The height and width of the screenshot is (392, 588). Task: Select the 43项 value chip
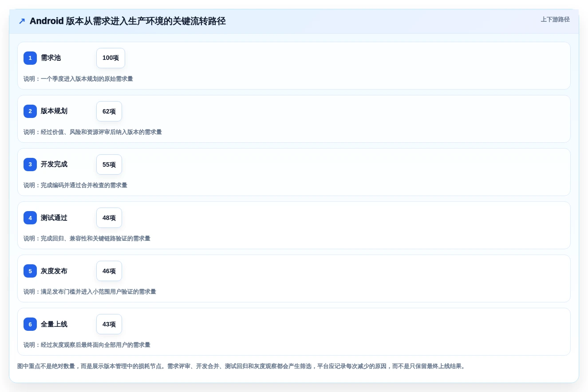click(109, 324)
